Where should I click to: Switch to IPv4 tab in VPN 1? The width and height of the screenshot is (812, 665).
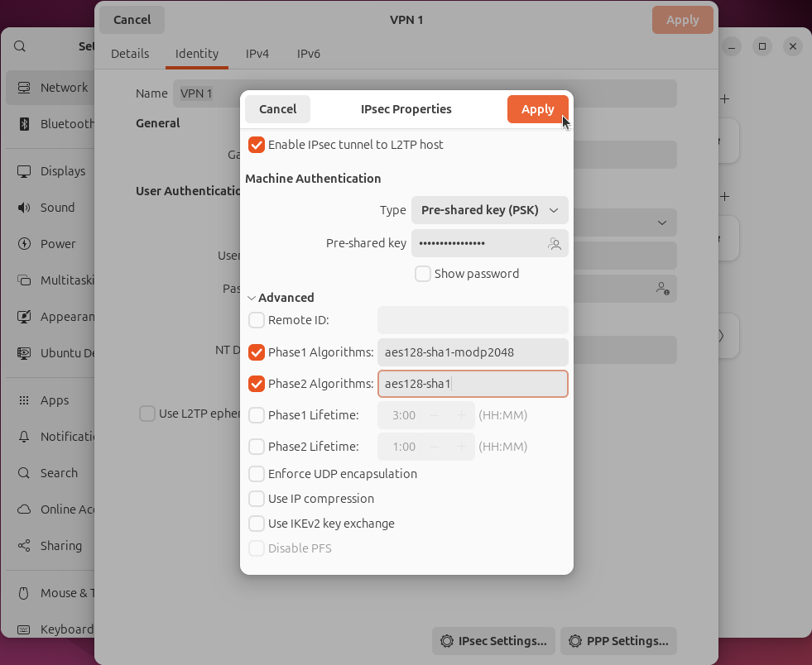coord(257,54)
